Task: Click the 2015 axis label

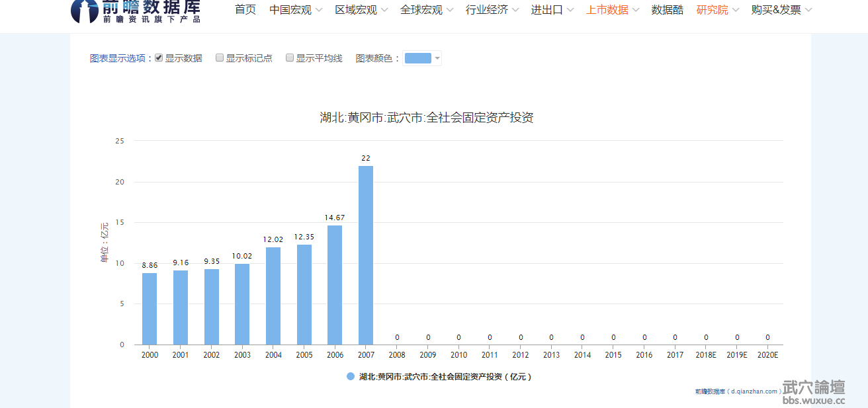Action: [613, 355]
